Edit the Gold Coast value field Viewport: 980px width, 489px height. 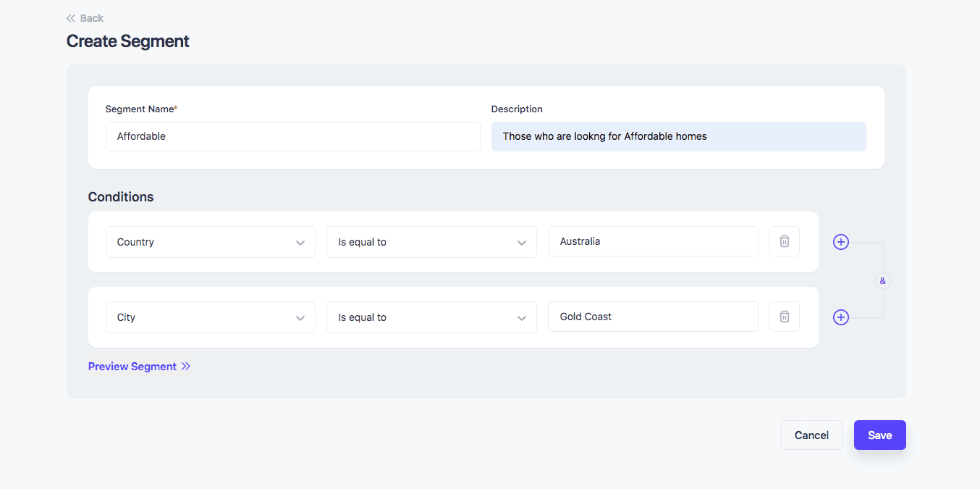[x=652, y=317]
